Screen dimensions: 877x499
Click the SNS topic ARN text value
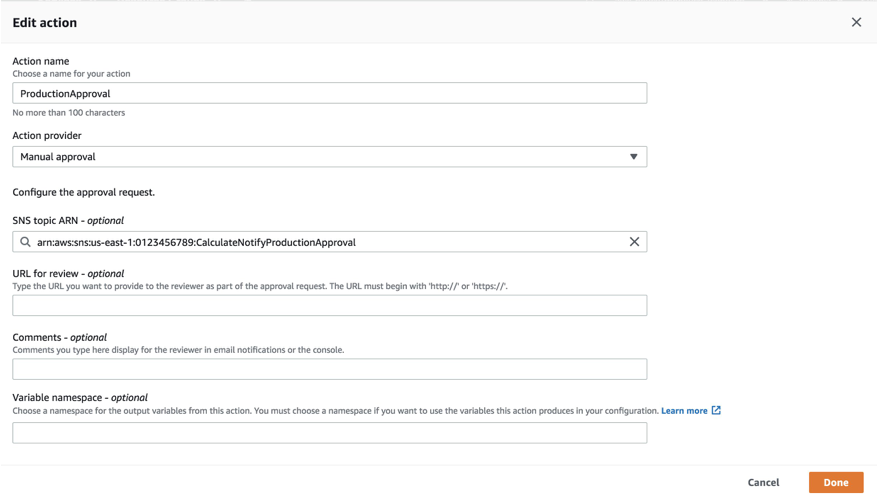coord(196,242)
